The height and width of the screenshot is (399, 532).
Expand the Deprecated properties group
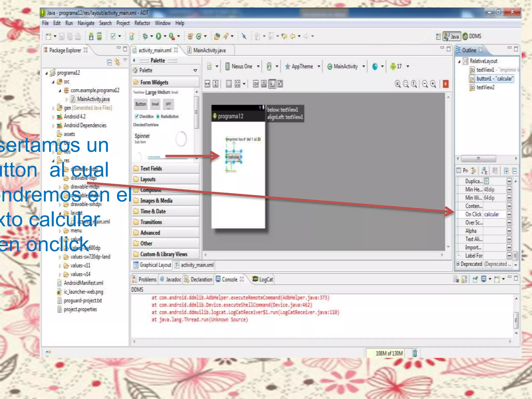(x=458, y=264)
